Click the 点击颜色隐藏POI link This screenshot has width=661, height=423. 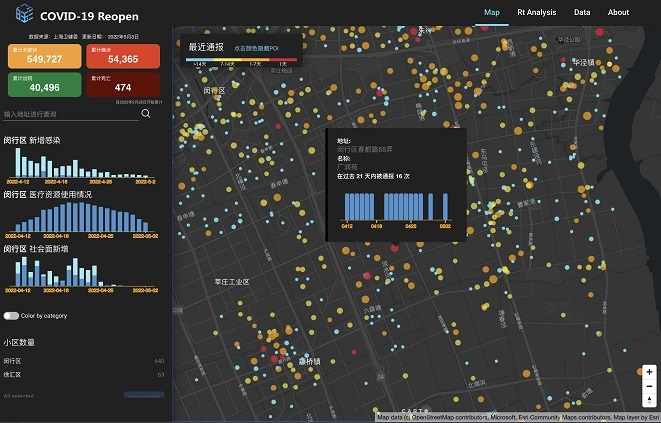256,48
